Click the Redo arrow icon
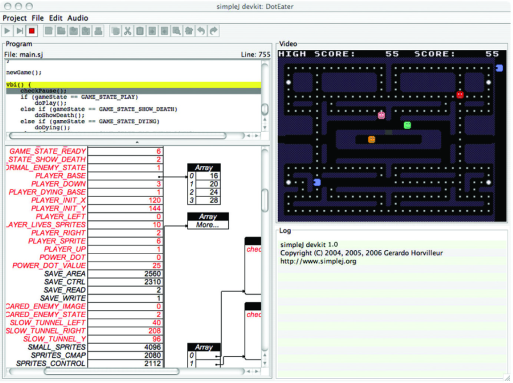The width and height of the screenshot is (513, 383). click(x=214, y=31)
